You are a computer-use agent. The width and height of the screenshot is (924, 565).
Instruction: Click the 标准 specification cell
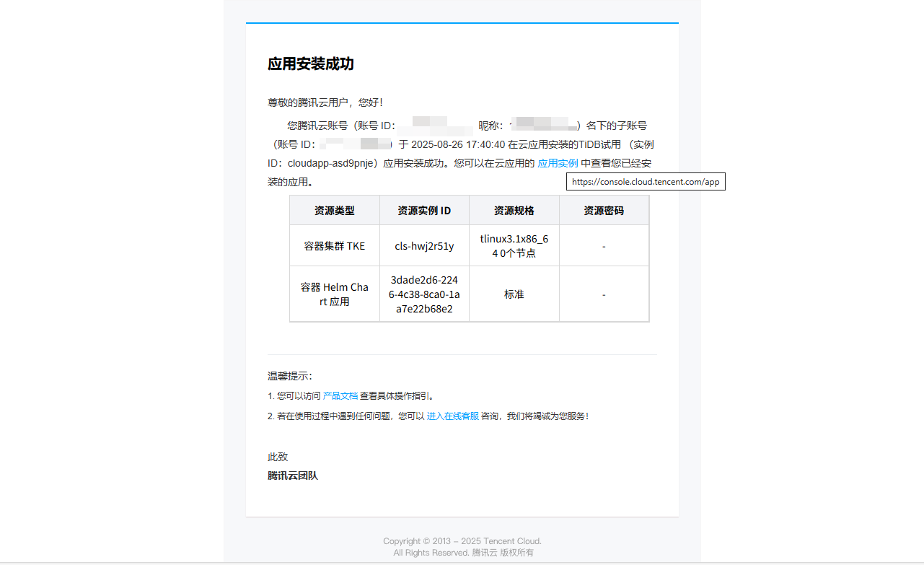[x=514, y=294]
